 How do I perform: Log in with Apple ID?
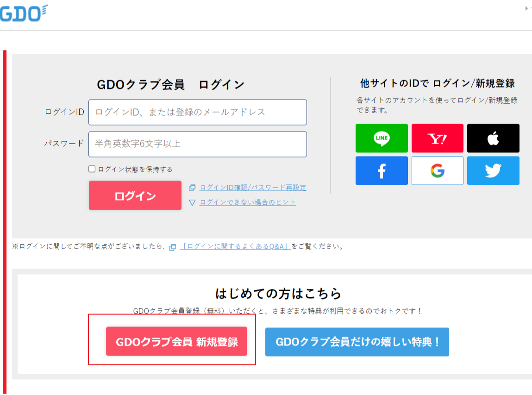[x=493, y=138]
